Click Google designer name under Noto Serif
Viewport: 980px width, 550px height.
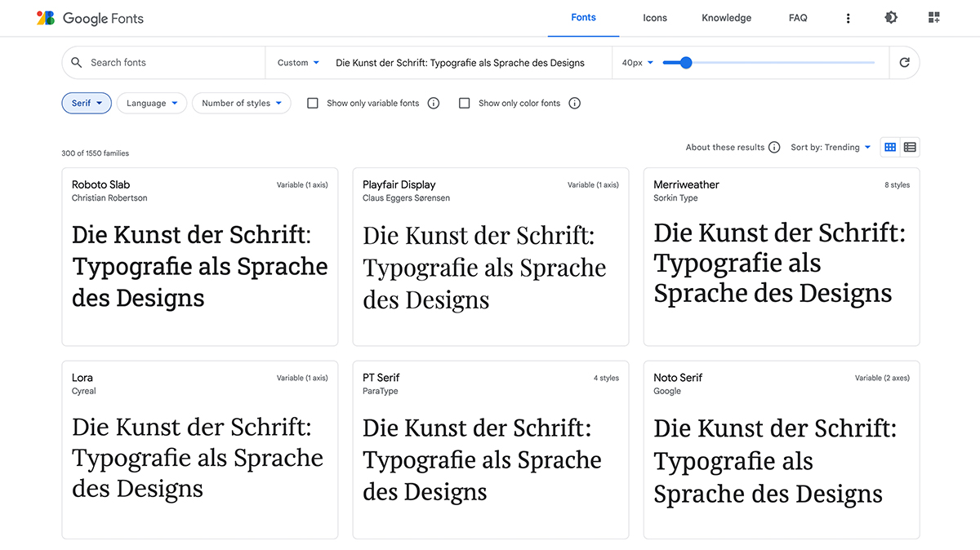(667, 392)
